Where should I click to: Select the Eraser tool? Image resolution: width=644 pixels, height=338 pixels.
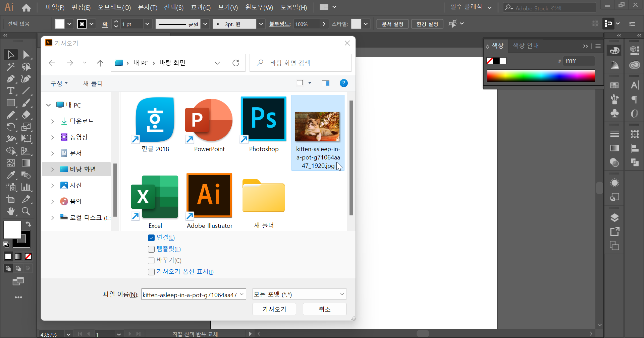click(x=26, y=115)
